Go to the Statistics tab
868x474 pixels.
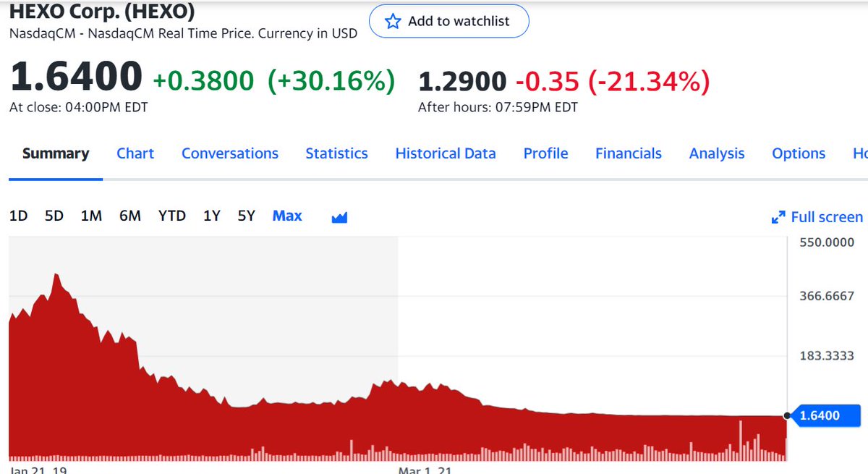click(x=336, y=153)
